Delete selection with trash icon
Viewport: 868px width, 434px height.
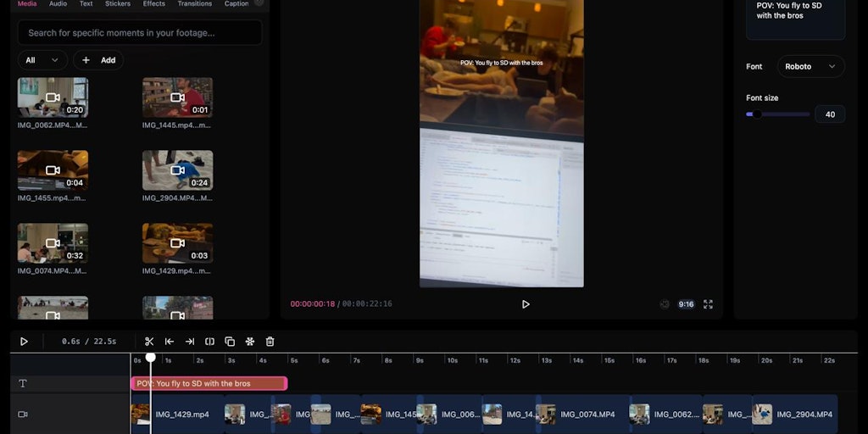270,342
